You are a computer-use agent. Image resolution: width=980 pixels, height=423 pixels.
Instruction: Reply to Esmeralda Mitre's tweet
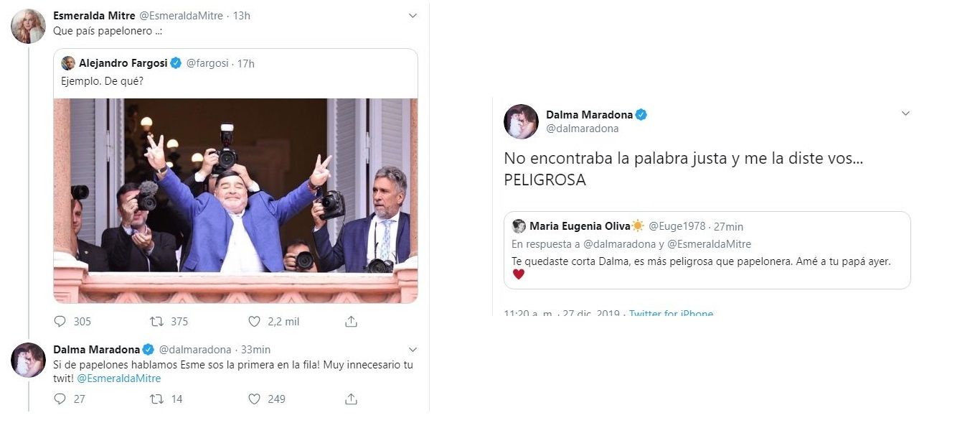click(60, 321)
